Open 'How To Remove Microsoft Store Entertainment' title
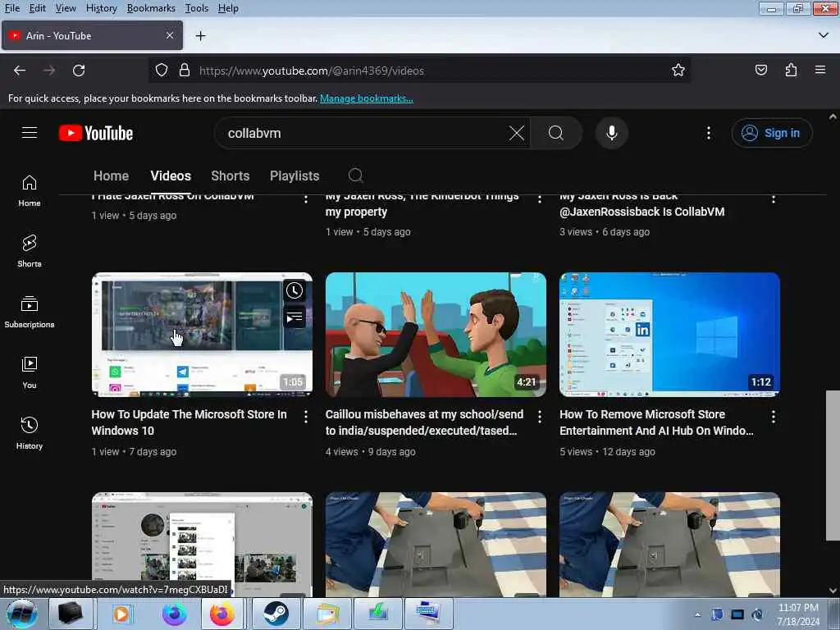Viewport: 840px width, 630px height. (x=656, y=422)
